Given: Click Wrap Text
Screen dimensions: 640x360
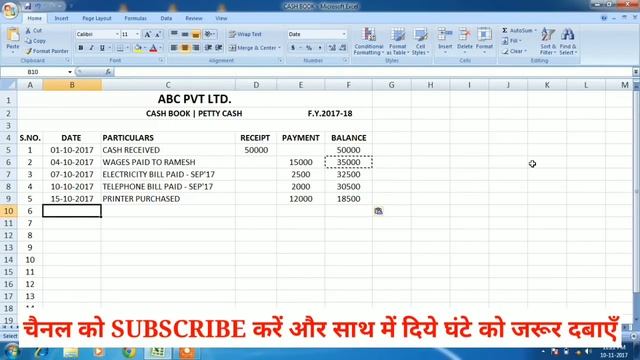Looking at the screenshot, I should pyautogui.click(x=245, y=34).
